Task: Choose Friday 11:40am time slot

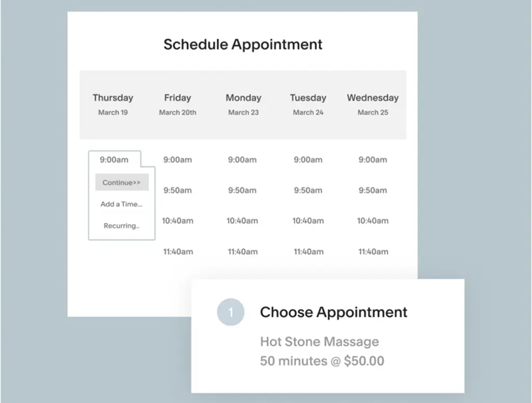Action: pyautogui.click(x=178, y=251)
